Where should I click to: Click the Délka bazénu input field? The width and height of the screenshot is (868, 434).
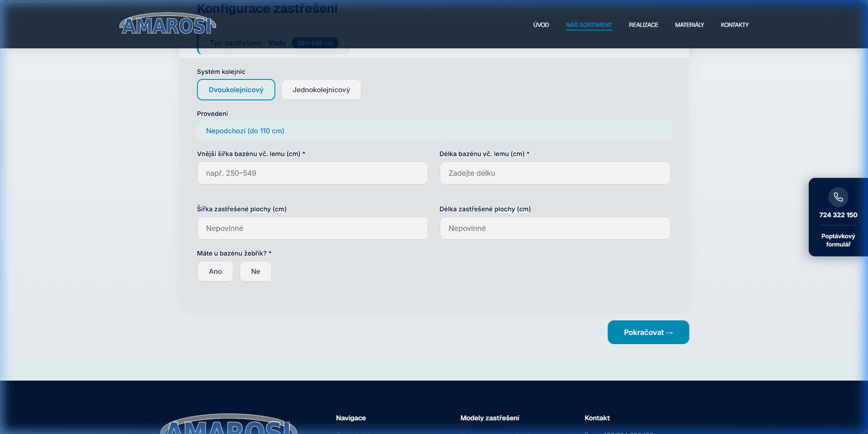(x=555, y=173)
